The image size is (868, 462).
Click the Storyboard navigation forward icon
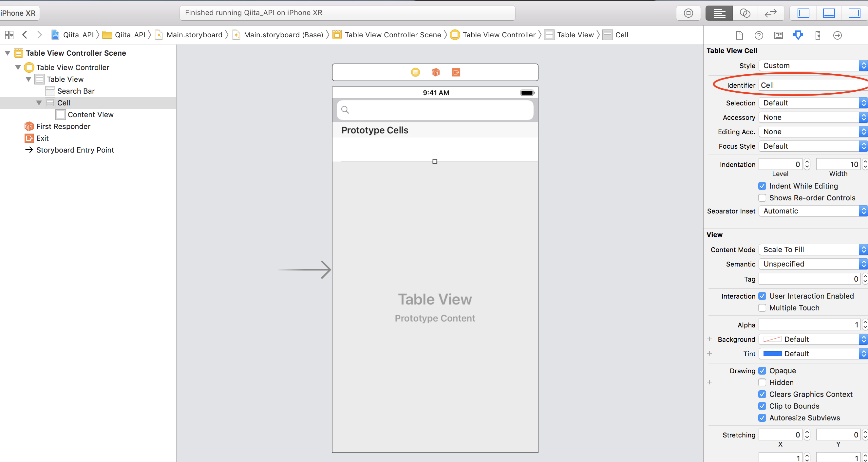pyautogui.click(x=39, y=35)
